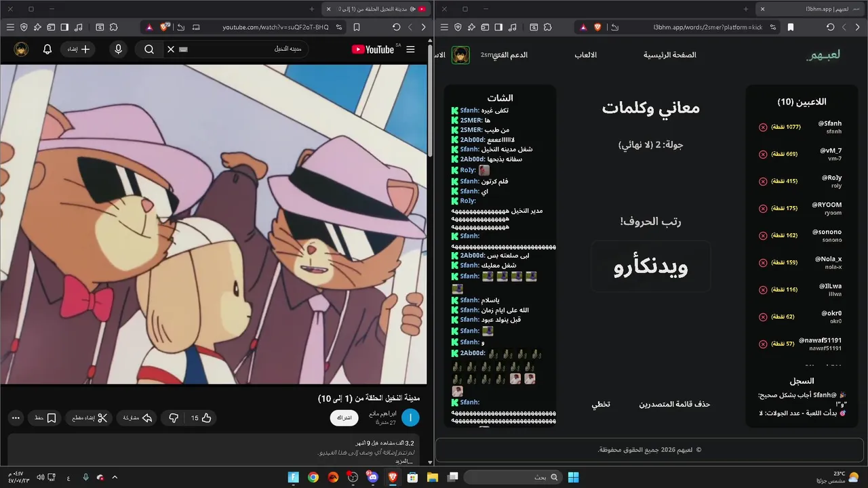Open the YouTube guide hamburger menu
Image resolution: width=868 pixels, height=488 pixels.
(410, 49)
